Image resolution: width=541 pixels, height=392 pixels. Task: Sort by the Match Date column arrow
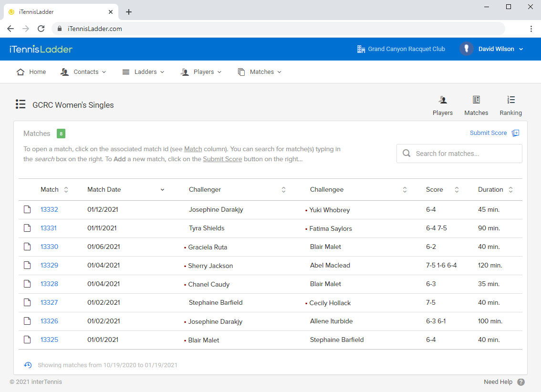pyautogui.click(x=162, y=190)
